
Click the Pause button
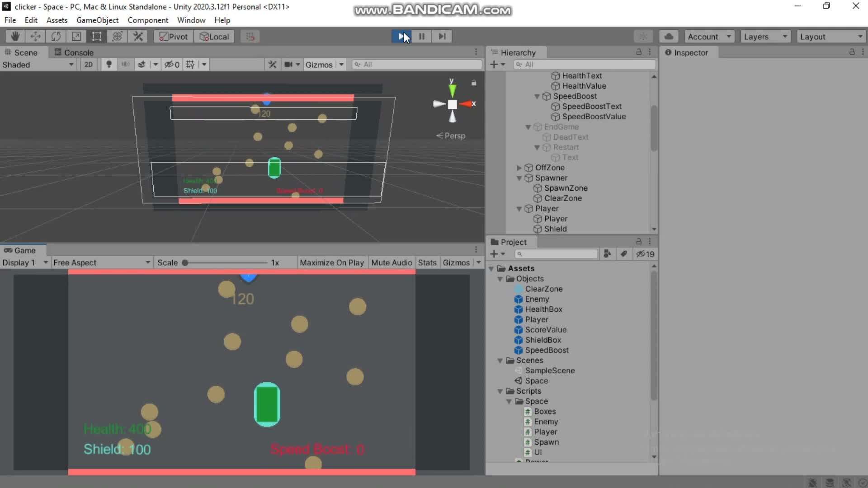tap(421, 37)
